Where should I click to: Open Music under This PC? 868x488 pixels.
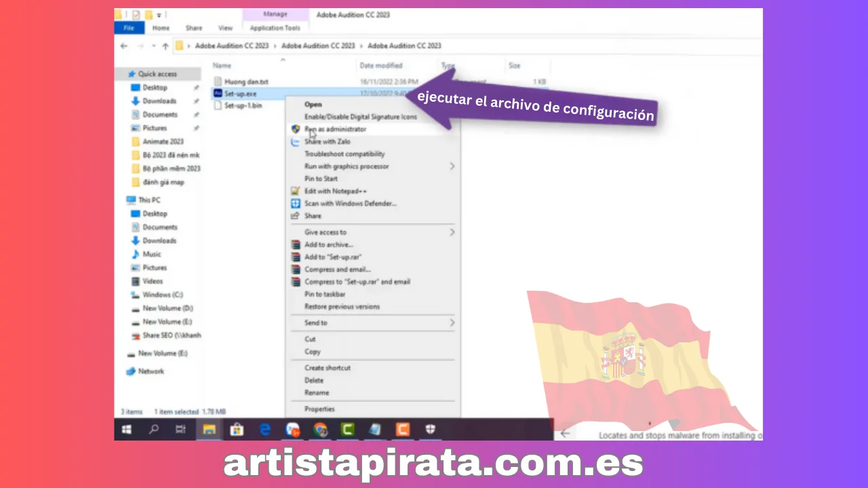pyautogui.click(x=152, y=254)
